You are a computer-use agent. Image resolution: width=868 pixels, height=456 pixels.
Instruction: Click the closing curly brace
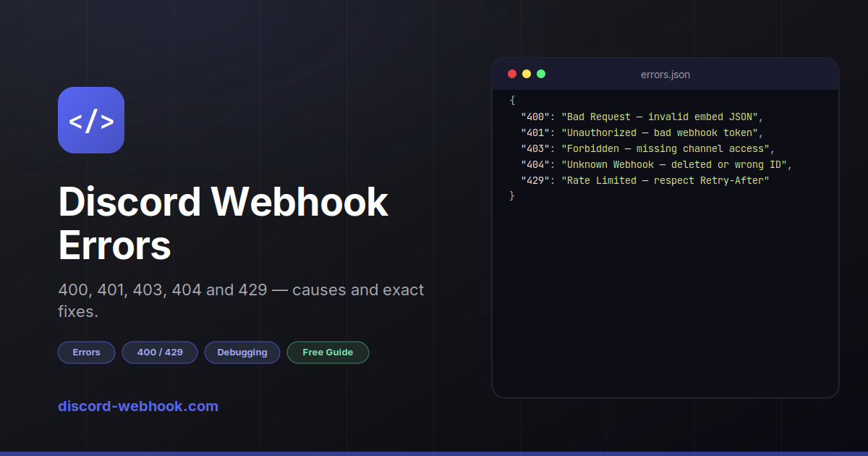click(x=512, y=196)
